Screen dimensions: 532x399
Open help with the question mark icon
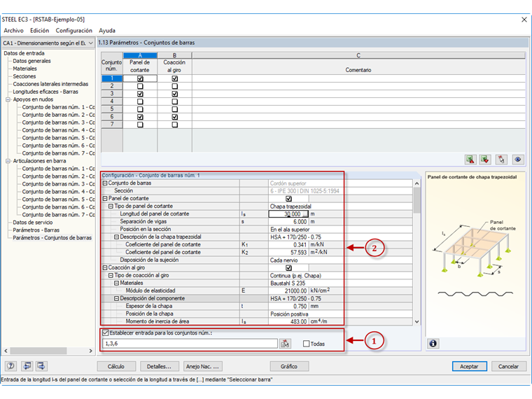coord(11,365)
